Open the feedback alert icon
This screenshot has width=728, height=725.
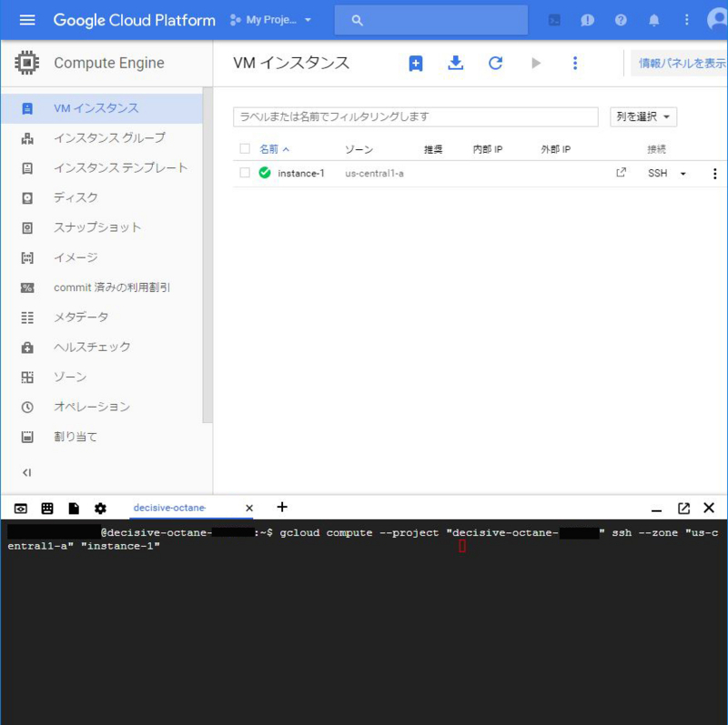point(587,20)
